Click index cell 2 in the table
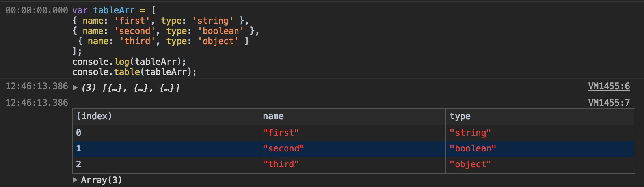The height and width of the screenshot is (187, 644). [79, 165]
